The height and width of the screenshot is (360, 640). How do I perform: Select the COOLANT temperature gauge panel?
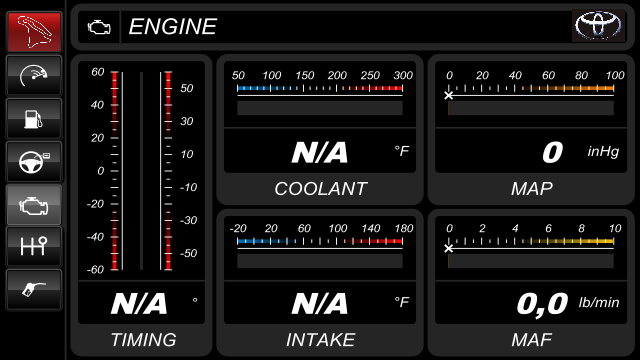coord(320,129)
